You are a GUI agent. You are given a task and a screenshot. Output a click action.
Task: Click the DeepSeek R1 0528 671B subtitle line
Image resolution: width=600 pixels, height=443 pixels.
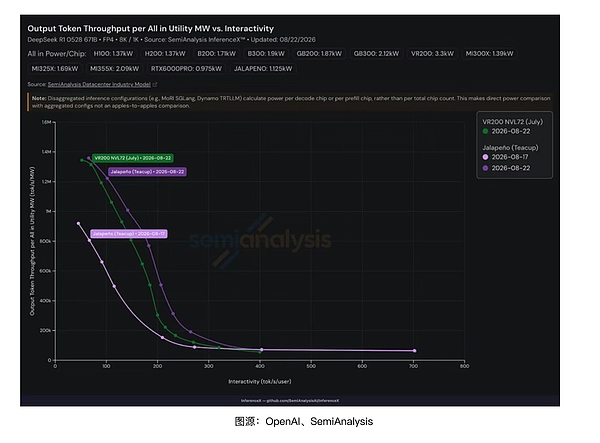coord(171,39)
